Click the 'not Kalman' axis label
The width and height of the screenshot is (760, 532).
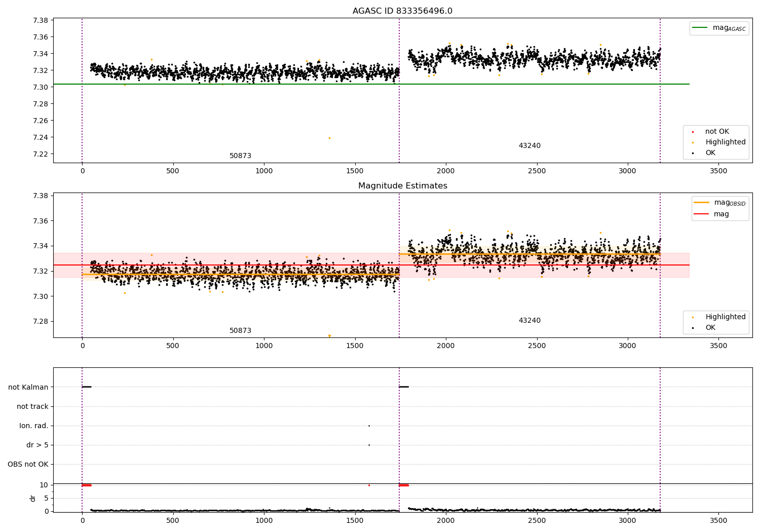[28, 387]
